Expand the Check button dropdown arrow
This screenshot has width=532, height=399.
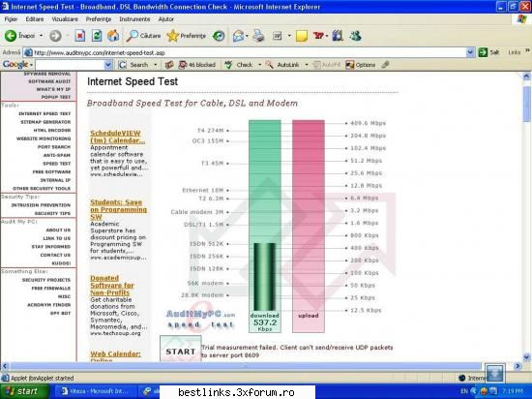pyautogui.click(x=259, y=65)
